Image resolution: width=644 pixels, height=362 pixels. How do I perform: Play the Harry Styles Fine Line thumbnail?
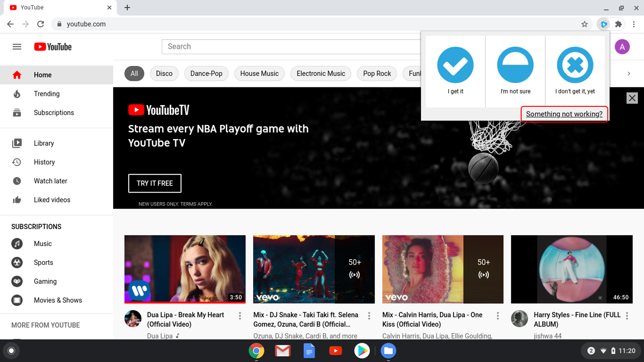572,269
